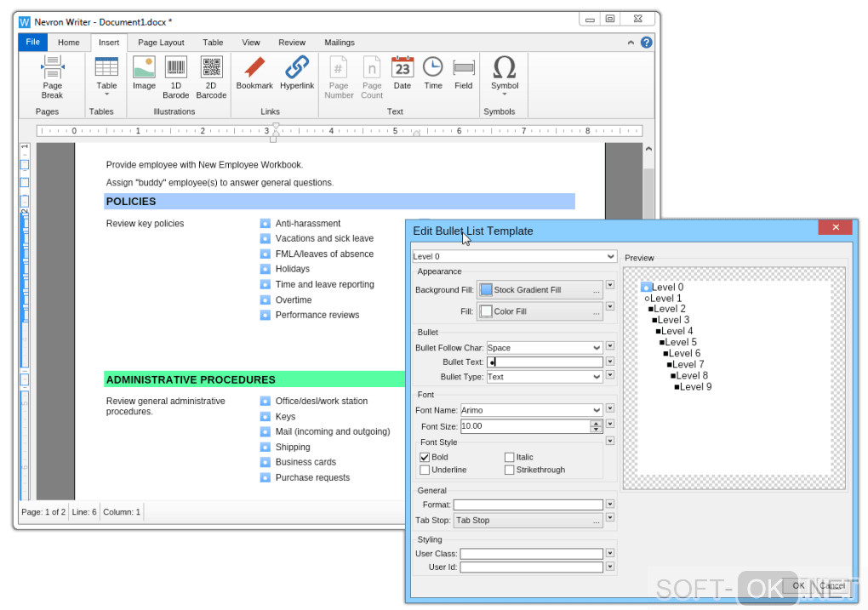Switch to the Page Layout tab
Viewport: 868px width, 610px height.
pyautogui.click(x=161, y=43)
